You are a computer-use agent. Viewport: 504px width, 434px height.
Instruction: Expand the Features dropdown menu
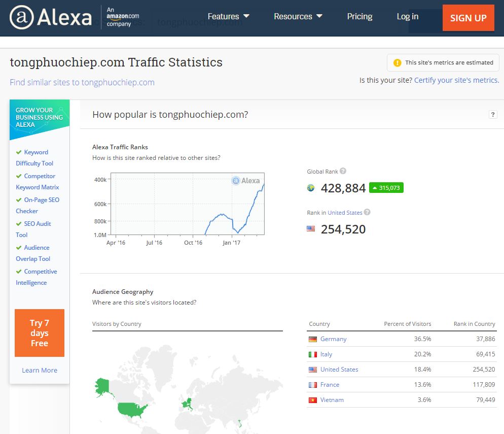(x=229, y=16)
